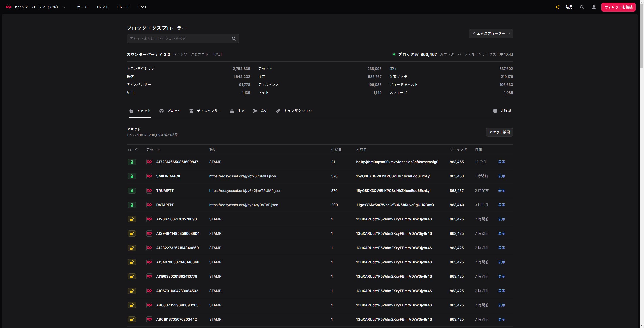The height and width of the screenshot is (328, 644).
Task: Switch to the トランザクション tab
Action: tap(294, 111)
